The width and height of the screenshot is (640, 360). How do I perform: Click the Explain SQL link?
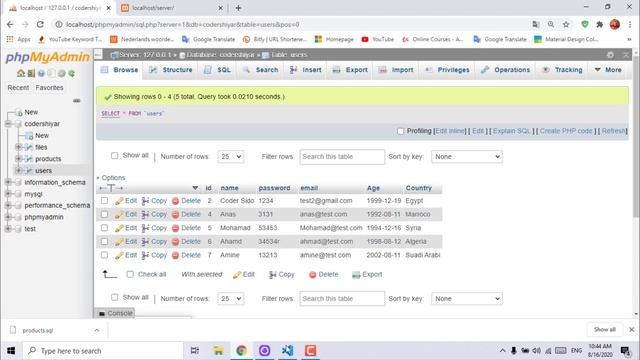(x=511, y=131)
